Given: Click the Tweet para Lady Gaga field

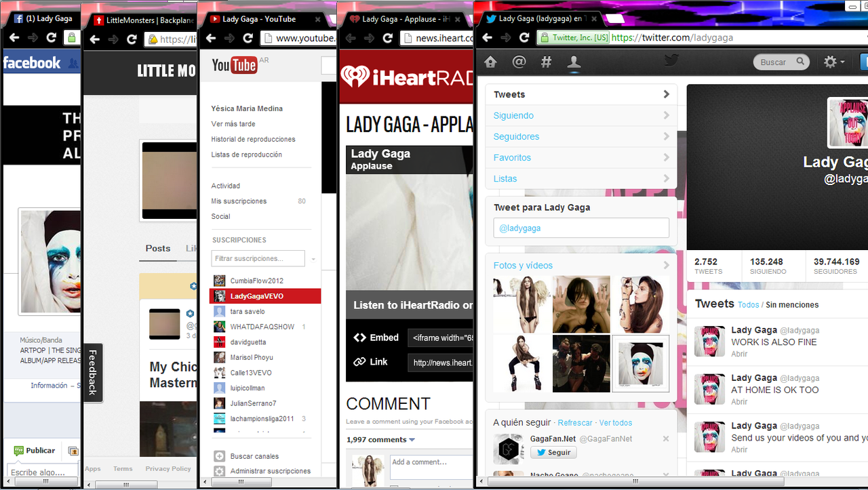Looking at the screenshot, I should 580,228.
